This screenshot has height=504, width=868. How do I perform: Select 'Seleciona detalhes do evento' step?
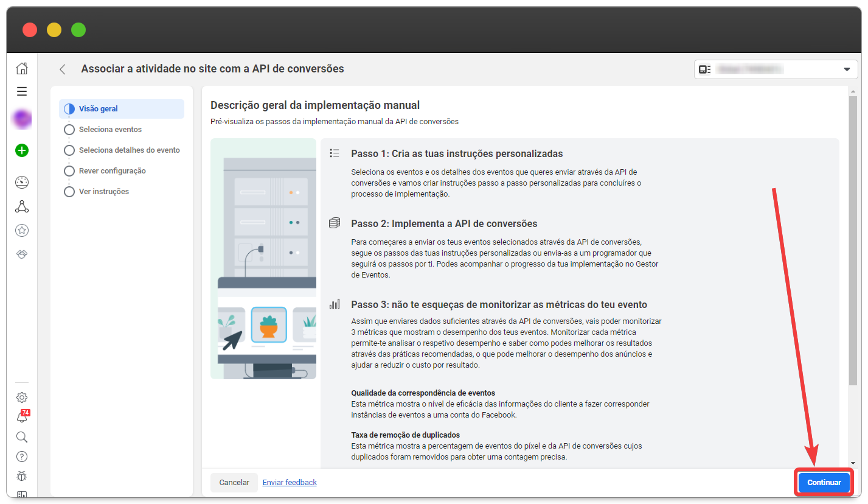tap(129, 150)
